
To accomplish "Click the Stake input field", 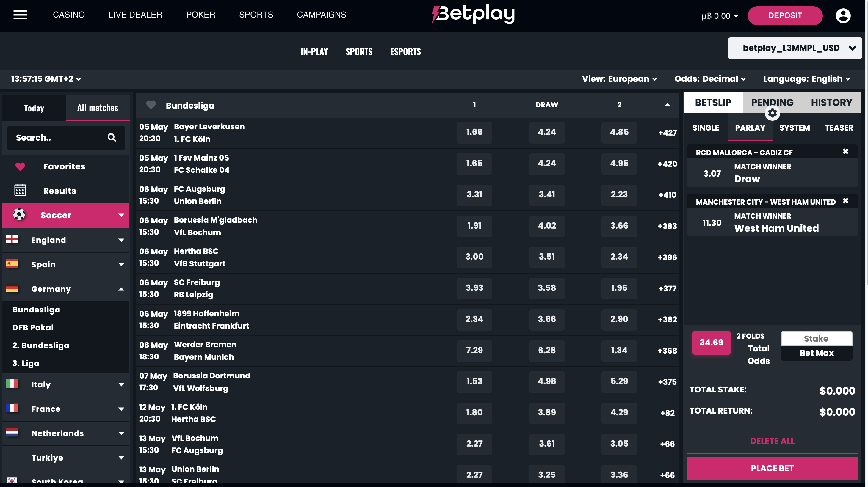I will pyautogui.click(x=817, y=338).
